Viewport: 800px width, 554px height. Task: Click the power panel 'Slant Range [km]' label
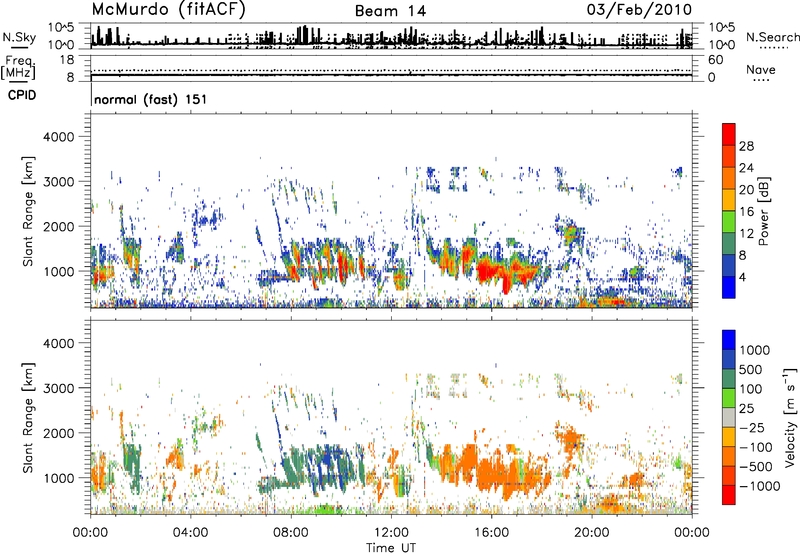[x=28, y=211]
